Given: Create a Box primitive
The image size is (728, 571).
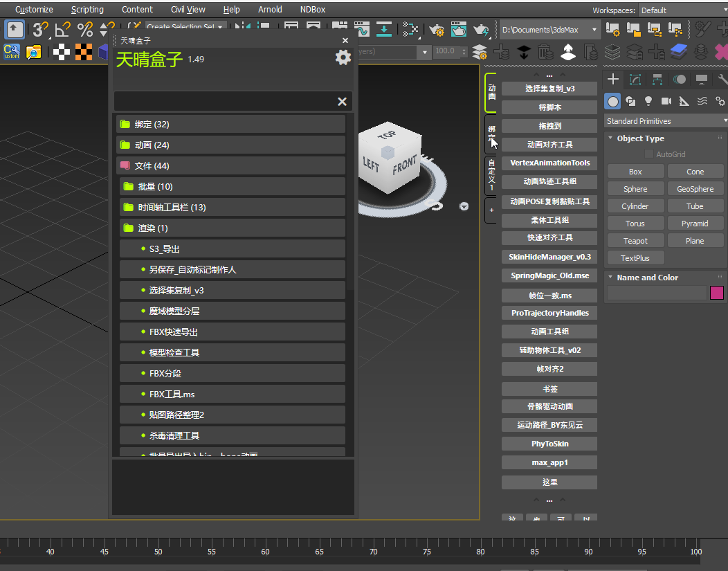Looking at the screenshot, I should (x=635, y=172).
